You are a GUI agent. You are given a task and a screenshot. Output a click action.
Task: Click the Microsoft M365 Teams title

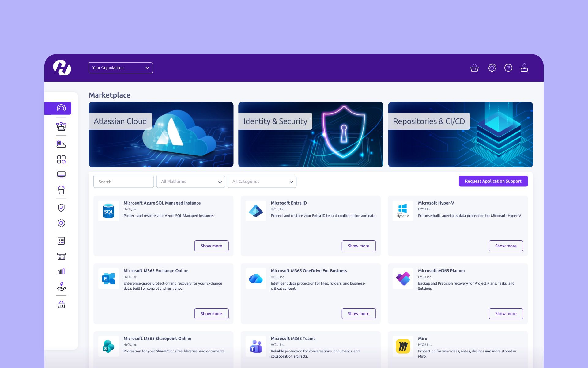point(293,339)
